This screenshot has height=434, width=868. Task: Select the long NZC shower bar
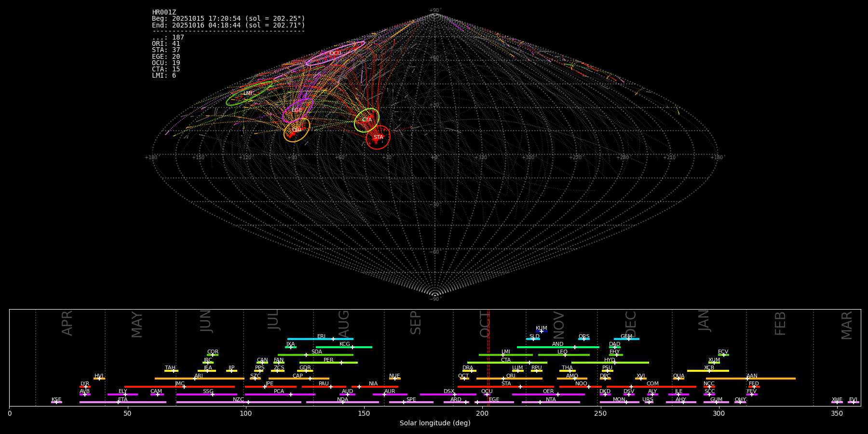point(239,402)
